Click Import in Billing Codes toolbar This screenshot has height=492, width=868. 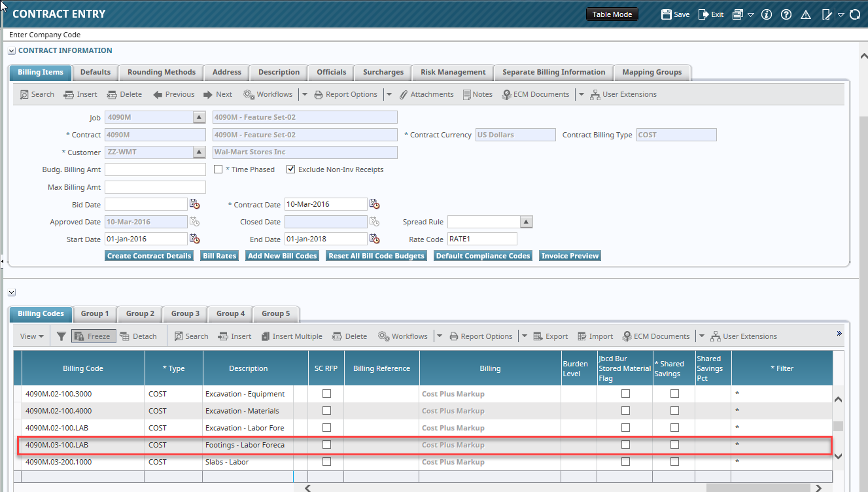coord(595,336)
